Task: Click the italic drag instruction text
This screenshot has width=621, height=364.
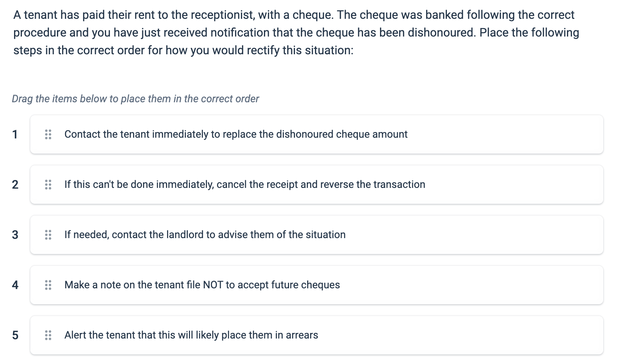Action: [x=136, y=99]
